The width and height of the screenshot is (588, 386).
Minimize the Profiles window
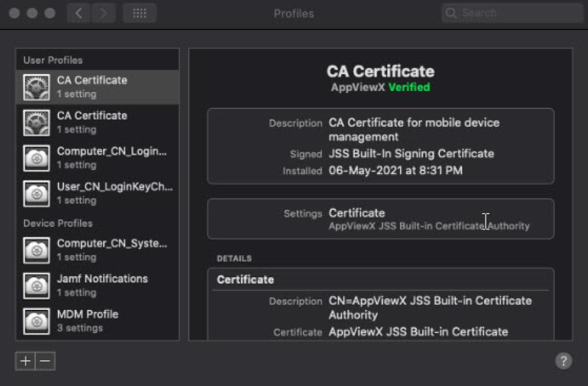tap(32, 13)
